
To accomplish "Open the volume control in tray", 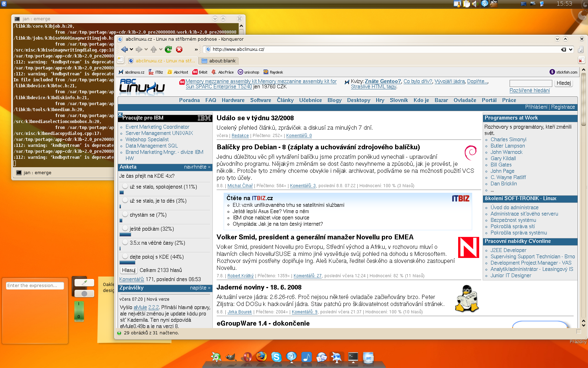I will pos(475,4).
